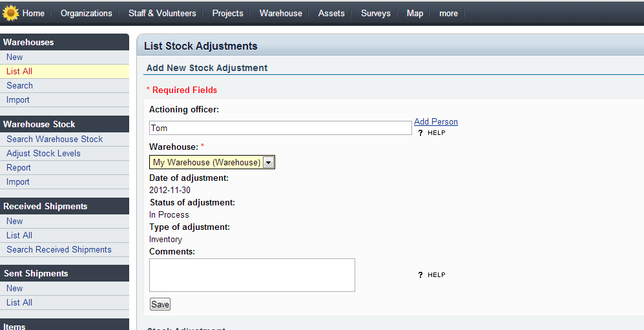The width and height of the screenshot is (644, 330).
Task: Click the Add Person link
Action: coord(436,121)
